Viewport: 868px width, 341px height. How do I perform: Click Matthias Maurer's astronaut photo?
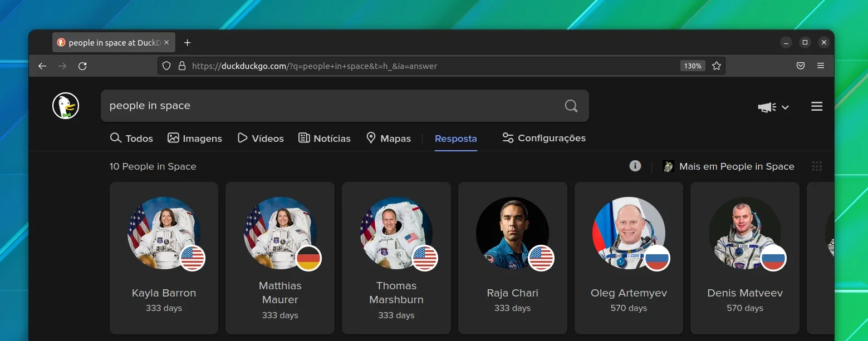[280, 233]
